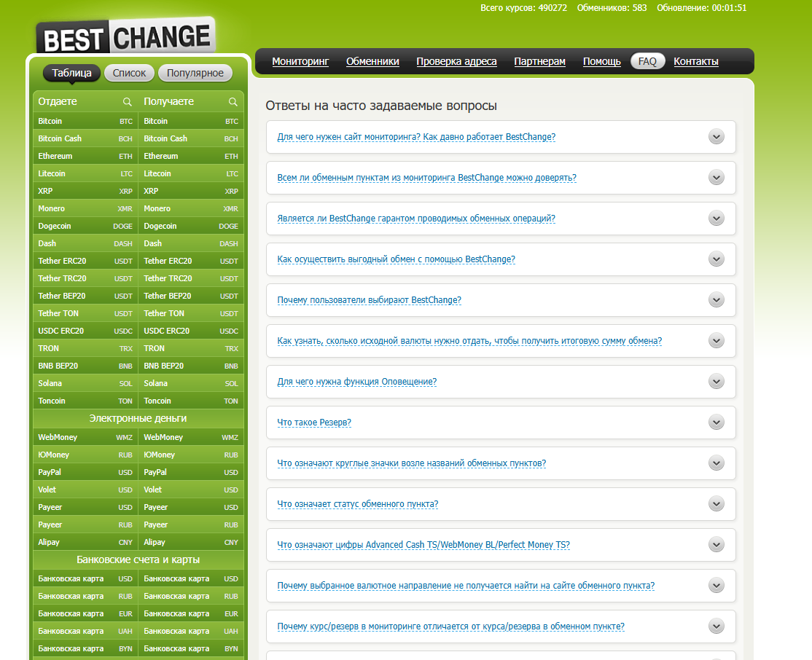Select Tether ERC20 in the Получаете column
The image size is (812, 660).
click(x=191, y=261)
